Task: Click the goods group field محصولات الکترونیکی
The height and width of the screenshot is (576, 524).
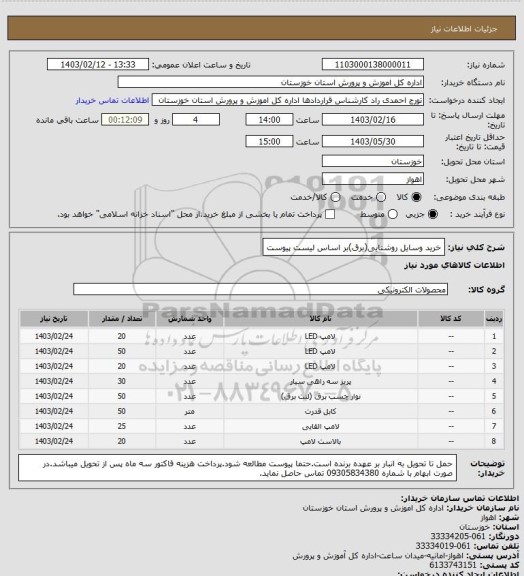Action: [x=260, y=289]
